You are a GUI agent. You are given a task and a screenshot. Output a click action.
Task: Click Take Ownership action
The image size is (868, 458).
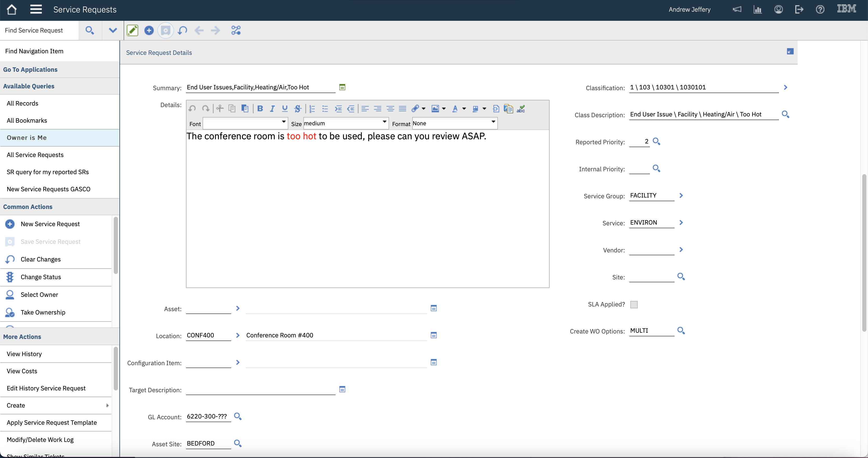pyautogui.click(x=43, y=312)
